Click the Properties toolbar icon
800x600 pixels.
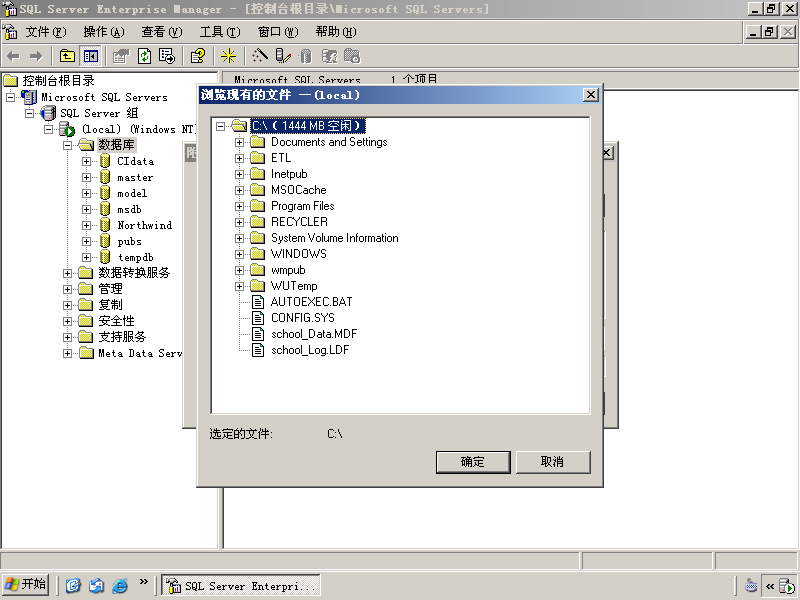pos(121,56)
